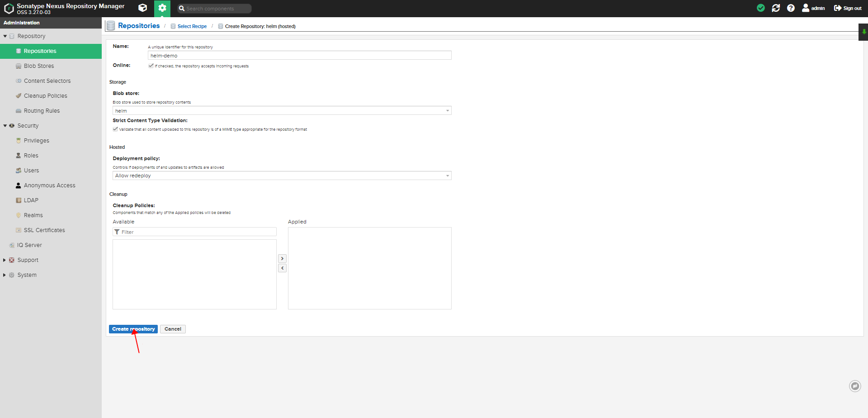The width and height of the screenshot is (868, 418).
Task: Collapse the Repository tree section
Action: 5,36
